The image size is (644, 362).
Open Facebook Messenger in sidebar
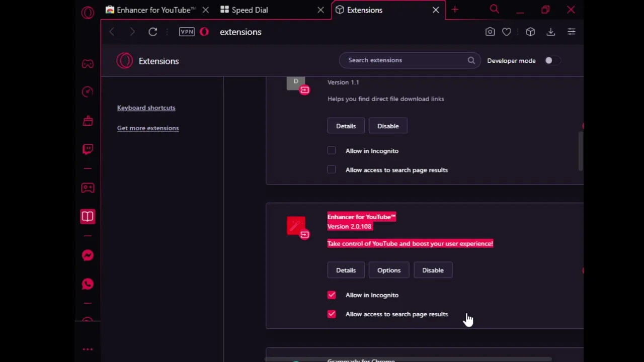(88, 255)
